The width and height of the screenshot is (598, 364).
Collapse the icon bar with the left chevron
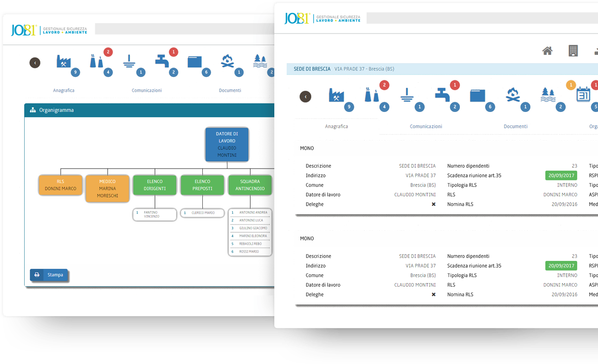[305, 97]
